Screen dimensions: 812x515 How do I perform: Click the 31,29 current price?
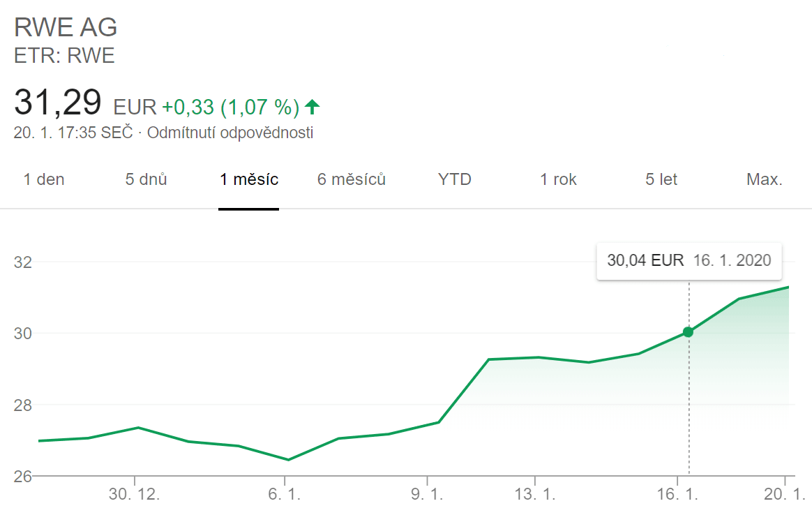pos(58,103)
